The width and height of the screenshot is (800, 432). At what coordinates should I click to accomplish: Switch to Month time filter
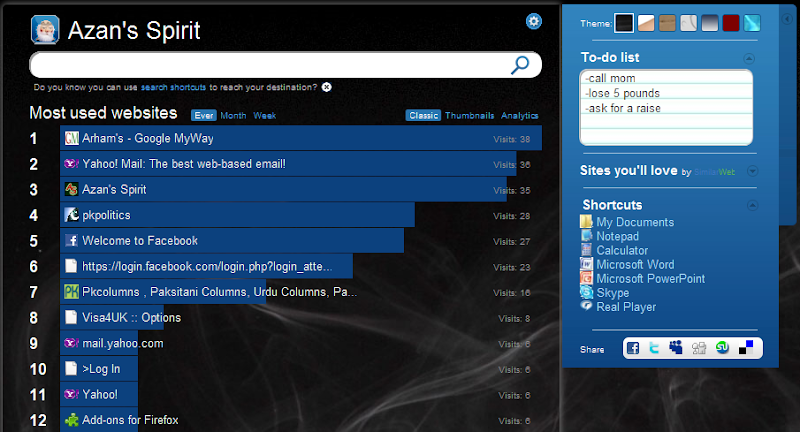pos(233,116)
